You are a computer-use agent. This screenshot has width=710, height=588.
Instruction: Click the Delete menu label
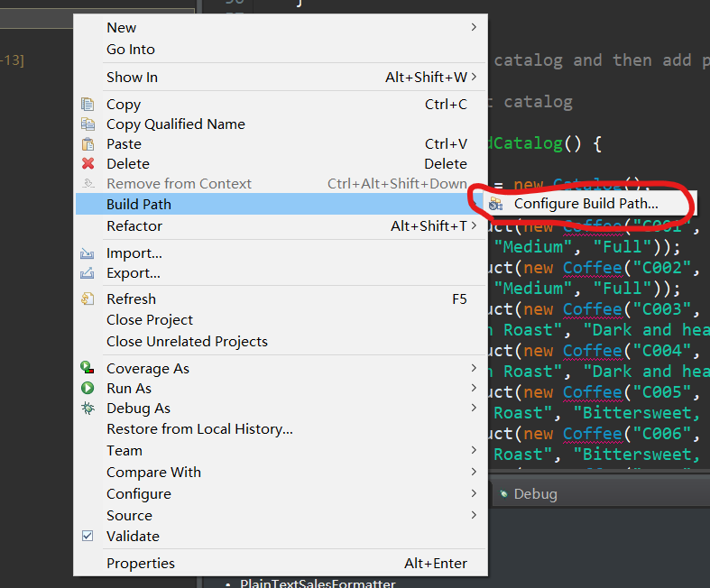(128, 163)
